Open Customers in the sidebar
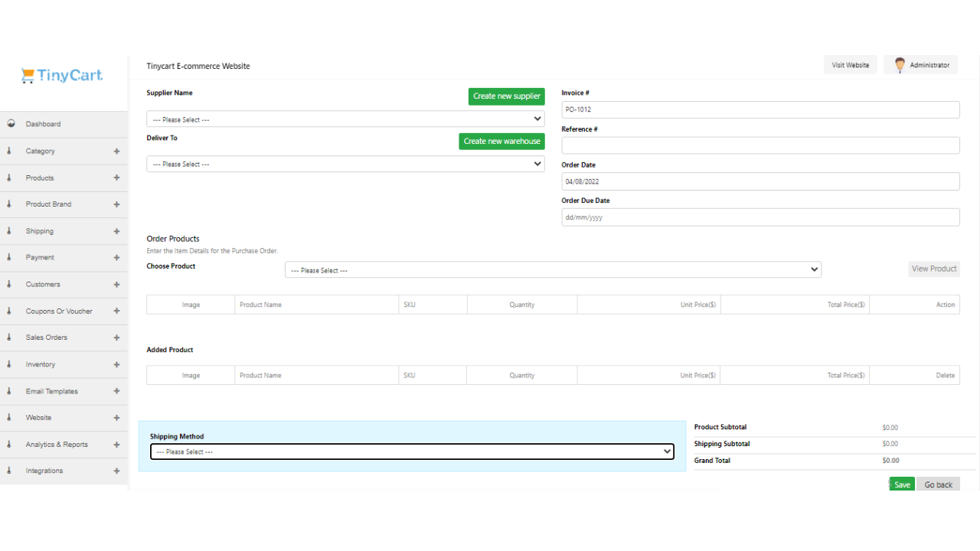 [43, 285]
